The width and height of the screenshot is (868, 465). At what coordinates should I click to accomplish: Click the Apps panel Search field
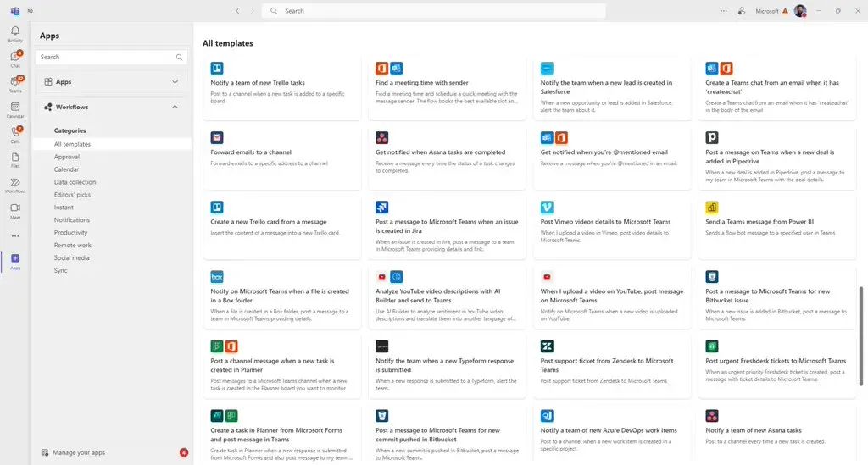click(x=111, y=57)
